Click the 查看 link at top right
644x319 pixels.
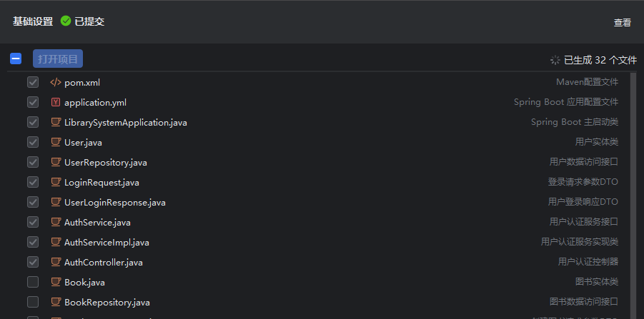point(622,23)
